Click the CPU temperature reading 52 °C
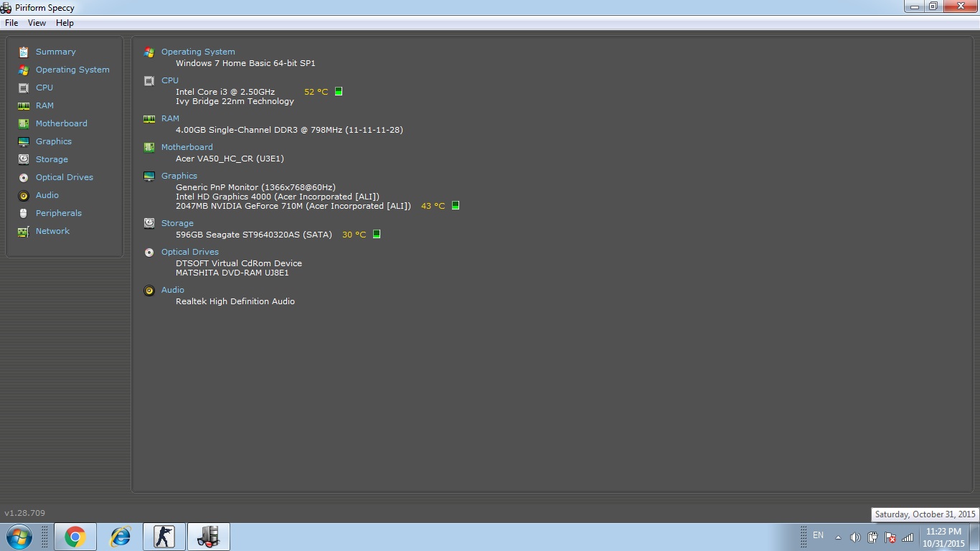The image size is (980, 551). 316,92
